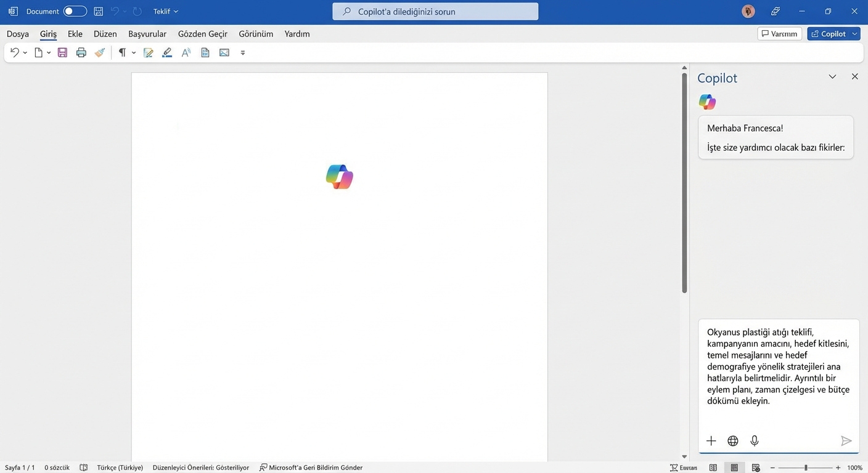Click the plus icon in Copilot input
868x473 pixels.
click(711, 440)
